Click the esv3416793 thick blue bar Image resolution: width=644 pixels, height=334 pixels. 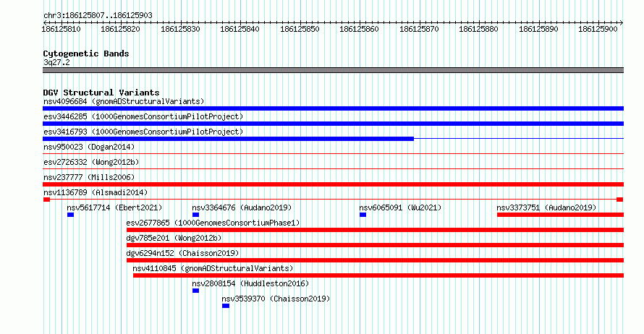click(229, 139)
